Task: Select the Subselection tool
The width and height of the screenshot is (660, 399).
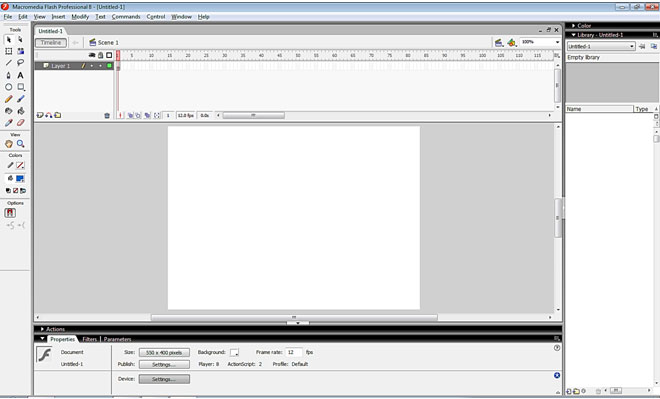Action: click(x=20, y=40)
